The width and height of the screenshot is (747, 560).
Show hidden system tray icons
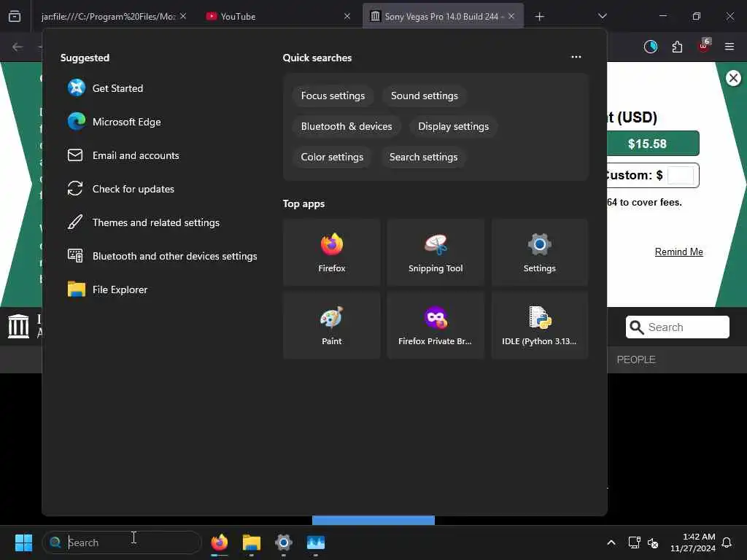(x=611, y=542)
